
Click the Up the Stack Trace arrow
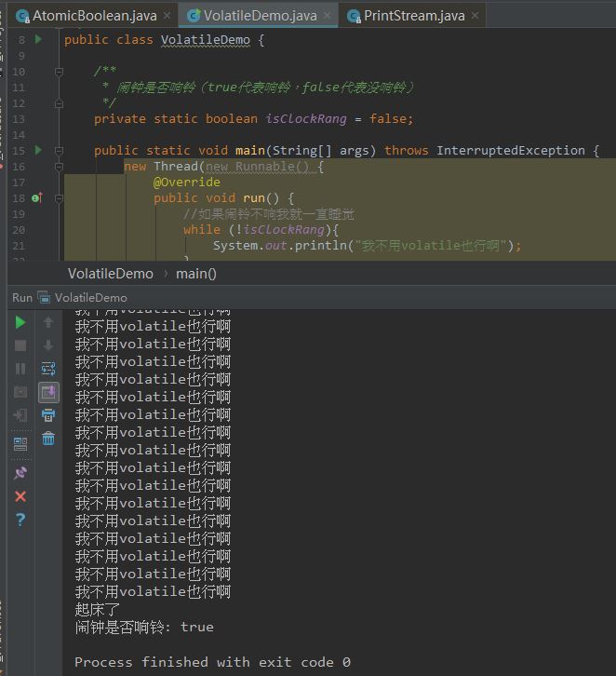[48, 322]
